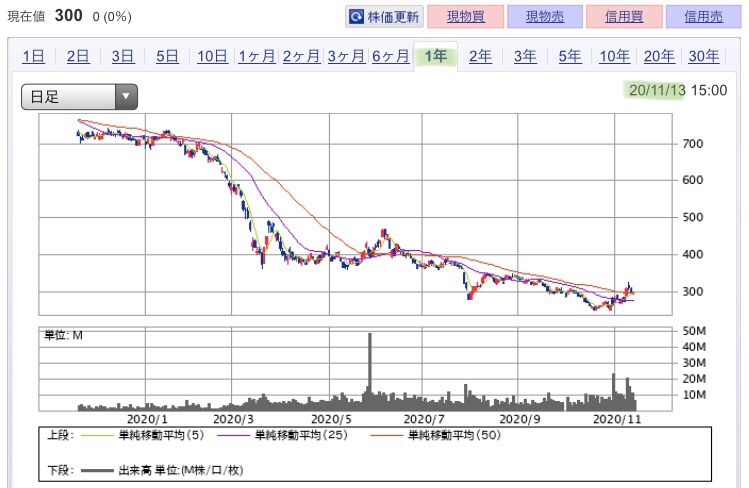Click the 単純移動平均(5) legend entry
The width and height of the screenshot is (749, 488).
tap(142, 435)
